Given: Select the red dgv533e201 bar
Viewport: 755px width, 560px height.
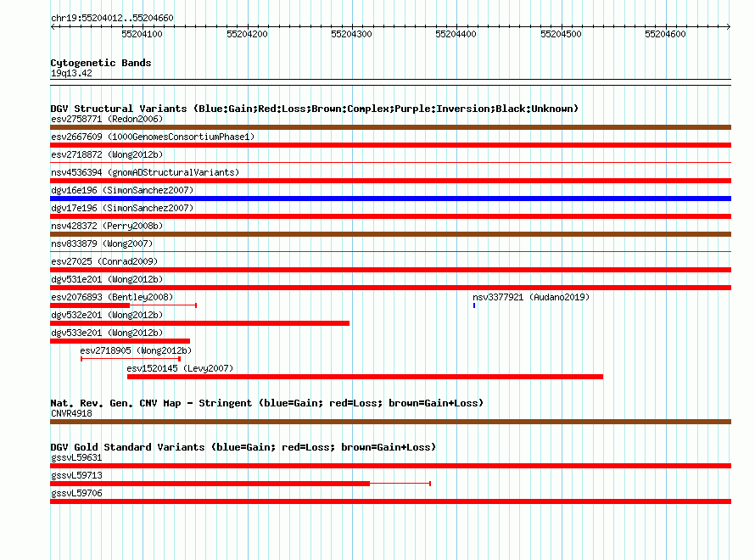Looking at the screenshot, I should click(x=120, y=341).
